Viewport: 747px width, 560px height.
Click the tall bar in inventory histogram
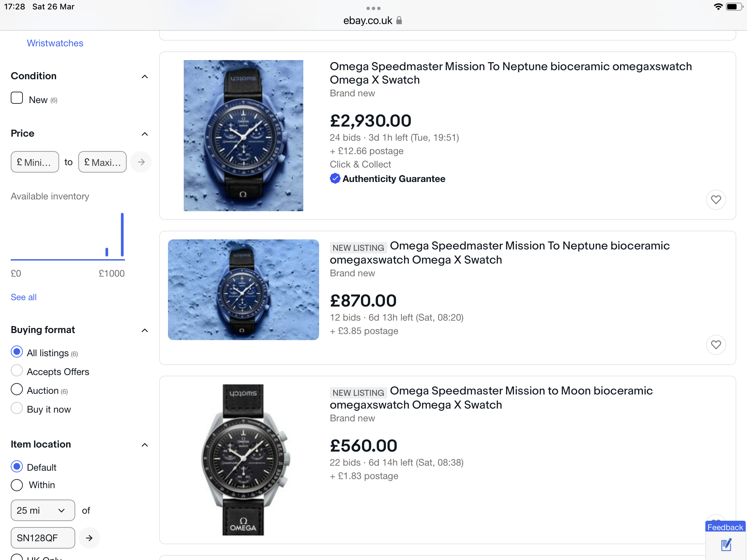click(x=122, y=235)
